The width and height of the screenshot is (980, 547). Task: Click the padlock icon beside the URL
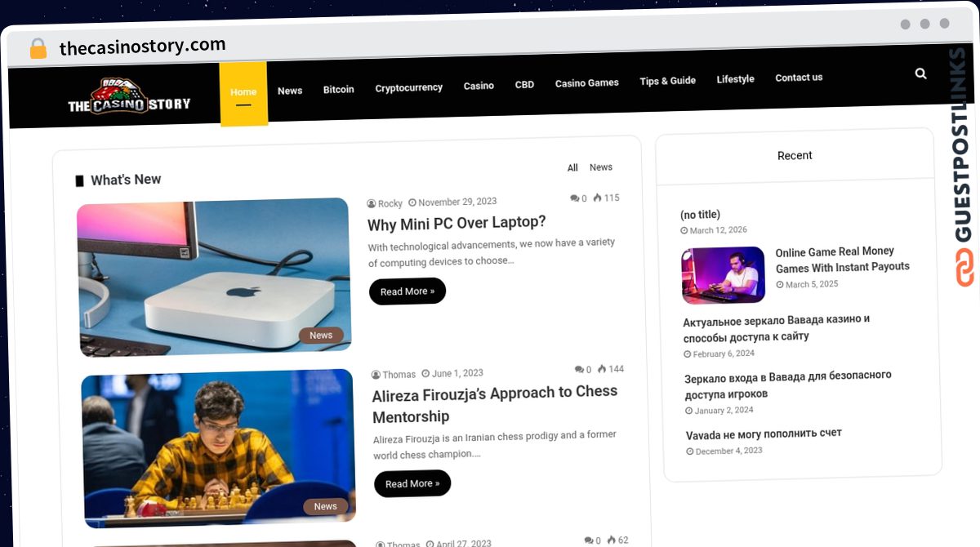38,49
